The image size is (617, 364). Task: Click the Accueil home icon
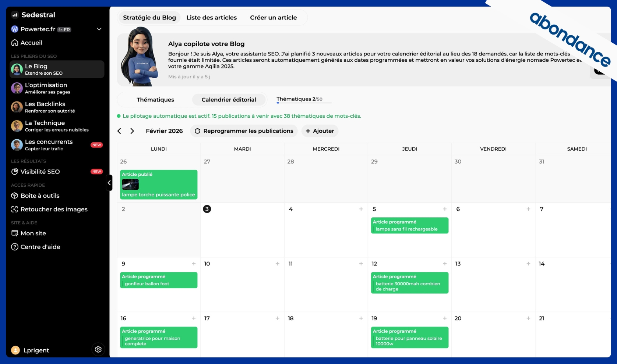(15, 43)
